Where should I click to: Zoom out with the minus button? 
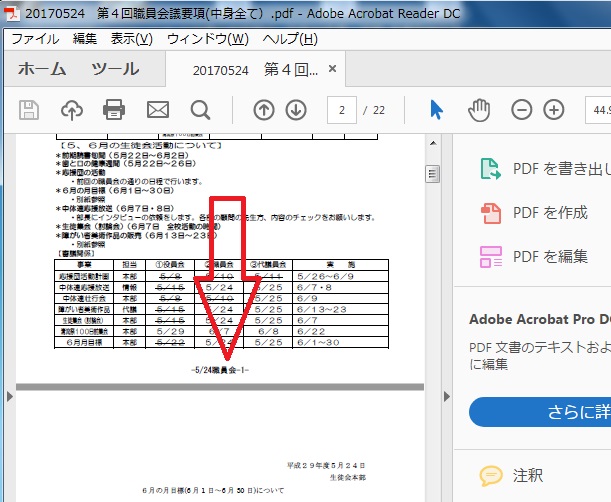pyautogui.click(x=522, y=109)
